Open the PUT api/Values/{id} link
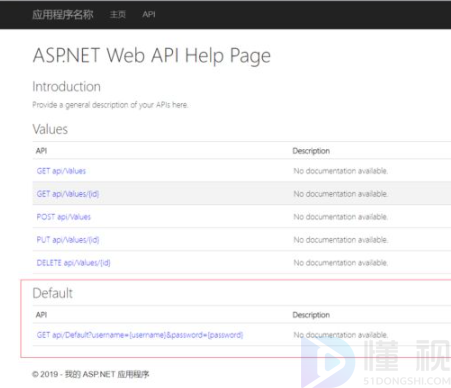This screenshot has height=388, width=451. pos(68,240)
